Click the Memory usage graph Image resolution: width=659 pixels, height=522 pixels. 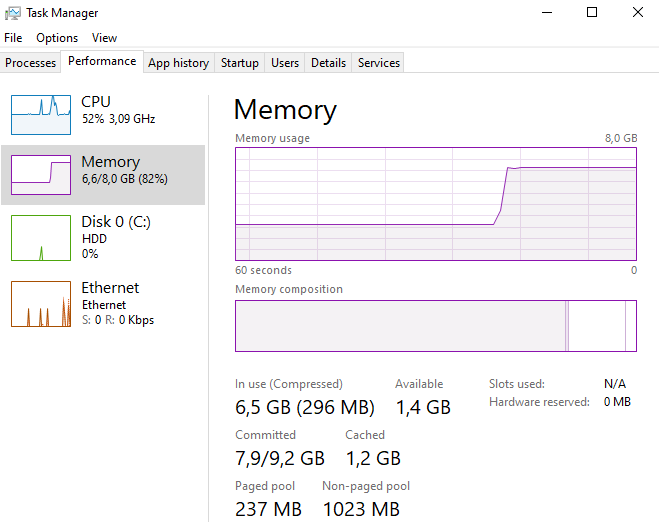[436, 204]
